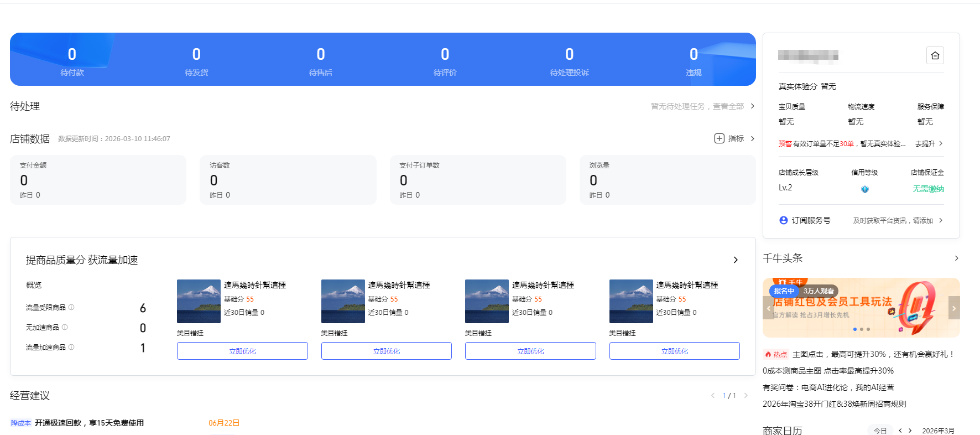Go to next banner slide arrow
The image size is (980, 435).
[954, 308]
